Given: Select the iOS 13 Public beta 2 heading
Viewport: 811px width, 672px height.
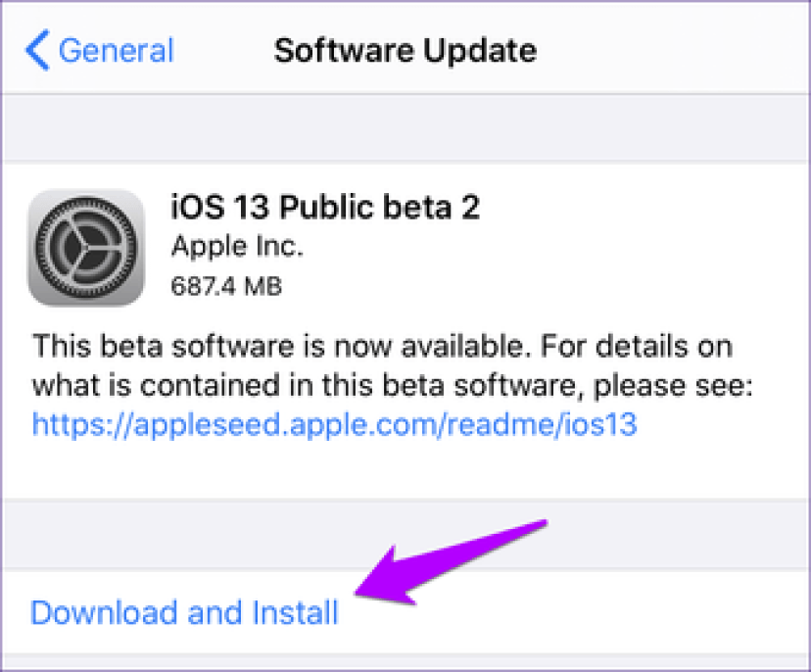Looking at the screenshot, I should pos(326,209).
